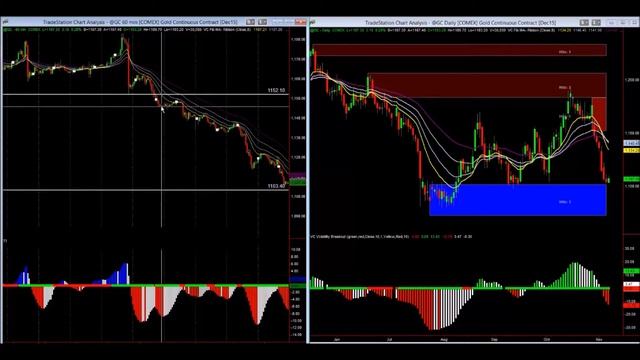Click the Jul label on Daily time axis

389,339
